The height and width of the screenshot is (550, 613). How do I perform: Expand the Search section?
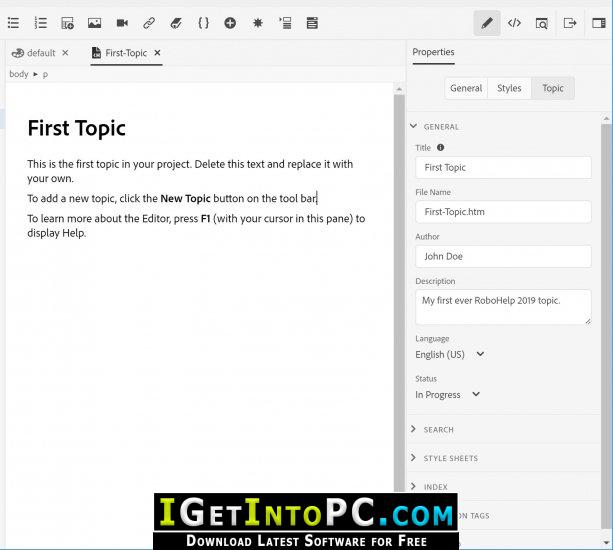(438, 430)
